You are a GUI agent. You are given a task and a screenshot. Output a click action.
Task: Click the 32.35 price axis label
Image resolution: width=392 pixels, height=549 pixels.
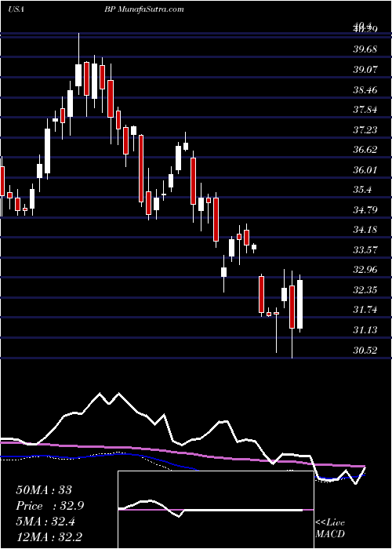365,290
